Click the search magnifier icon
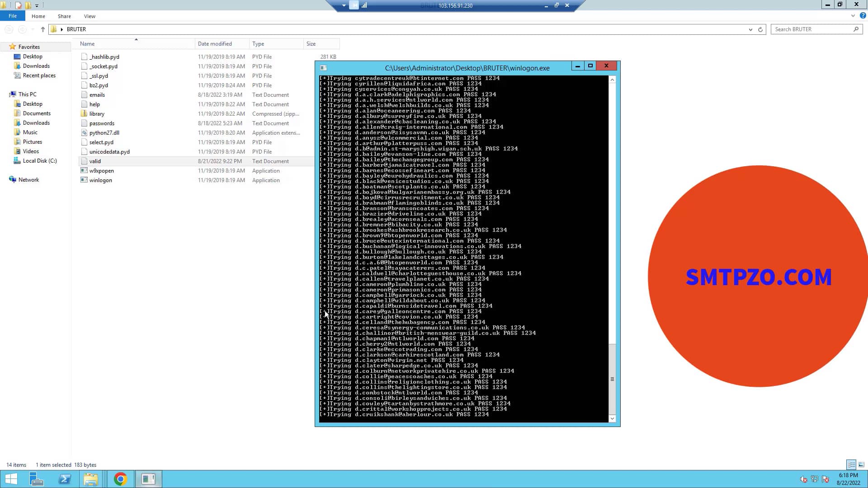The image size is (868, 488). [x=857, y=29]
